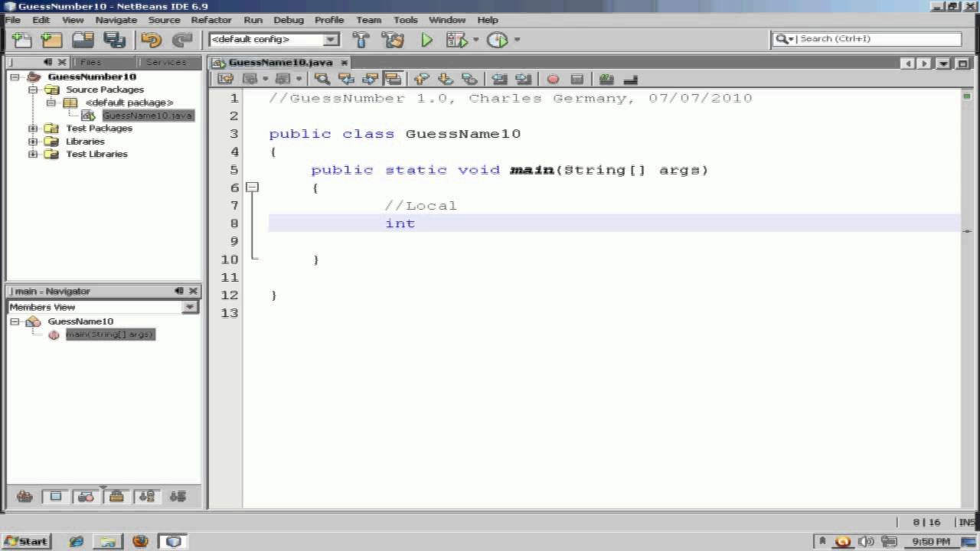Click the Save All toolbar icon
Image resolution: width=980 pixels, height=551 pixels.
click(114, 40)
